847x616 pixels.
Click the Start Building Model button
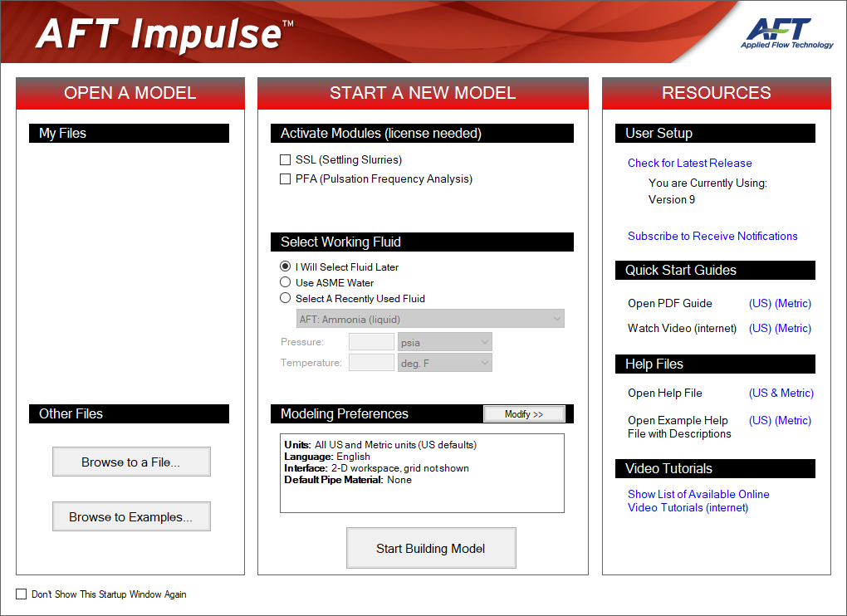(x=431, y=548)
